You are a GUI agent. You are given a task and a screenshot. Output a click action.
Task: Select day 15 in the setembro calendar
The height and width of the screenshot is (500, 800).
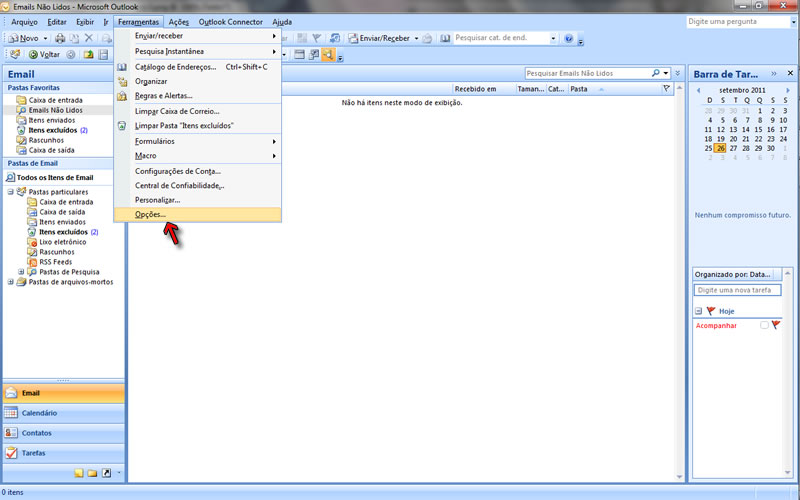(x=758, y=130)
